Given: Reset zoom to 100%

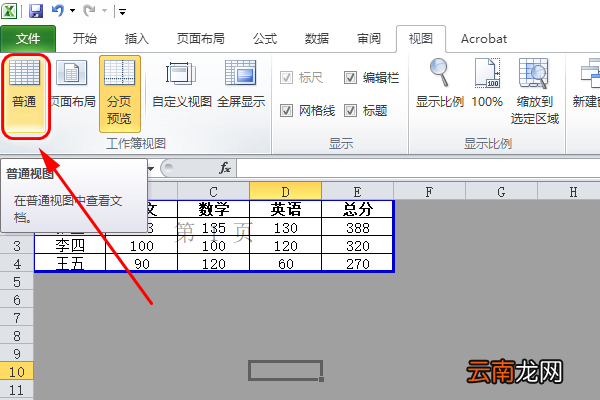Looking at the screenshot, I should pos(487,83).
